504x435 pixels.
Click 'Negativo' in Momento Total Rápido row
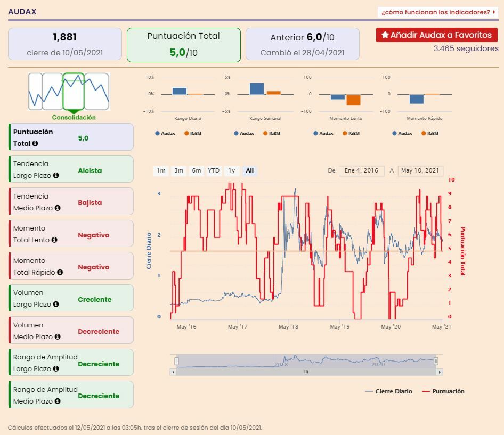[x=94, y=267]
